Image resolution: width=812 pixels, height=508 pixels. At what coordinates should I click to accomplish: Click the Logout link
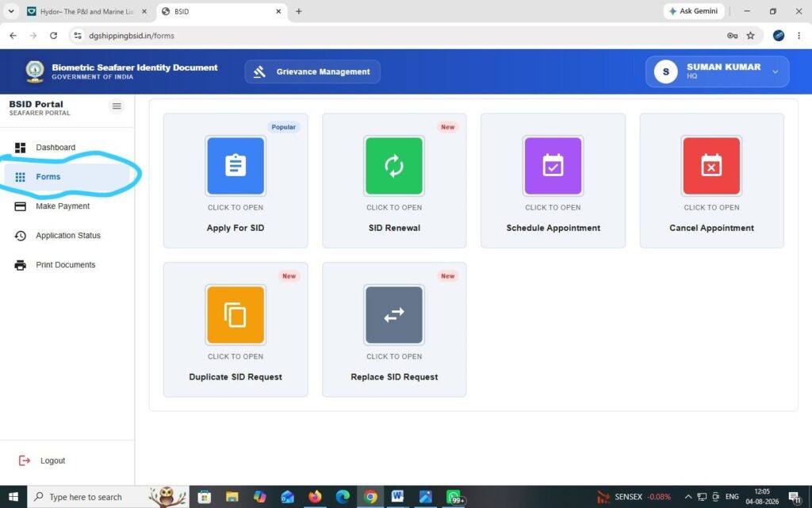tap(53, 460)
